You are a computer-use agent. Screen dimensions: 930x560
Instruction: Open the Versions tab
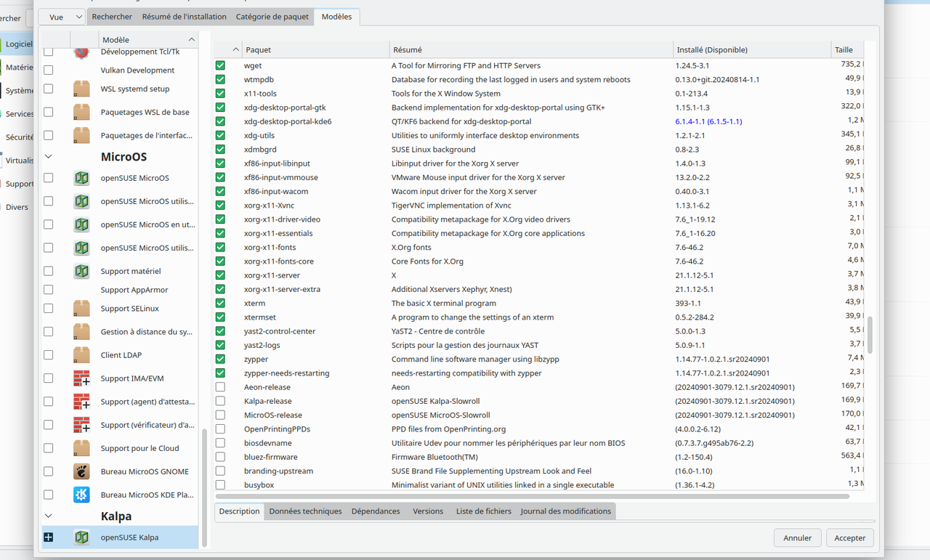click(428, 511)
